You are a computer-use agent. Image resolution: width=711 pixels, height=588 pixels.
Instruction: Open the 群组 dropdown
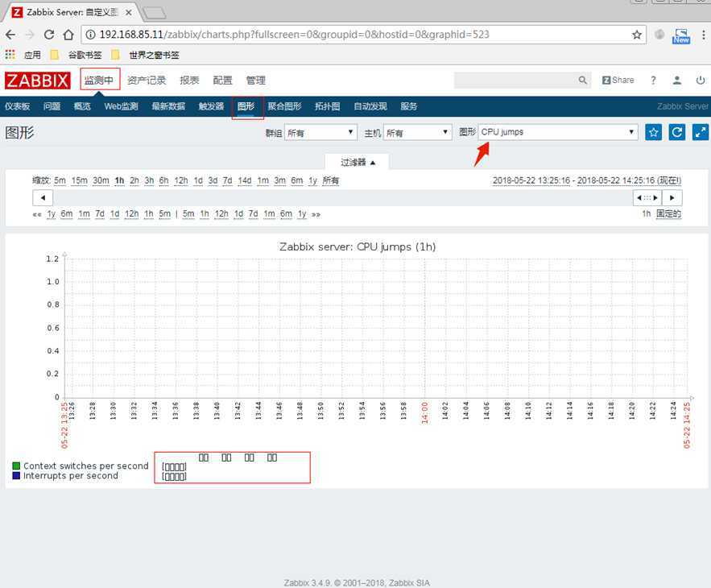coord(320,132)
